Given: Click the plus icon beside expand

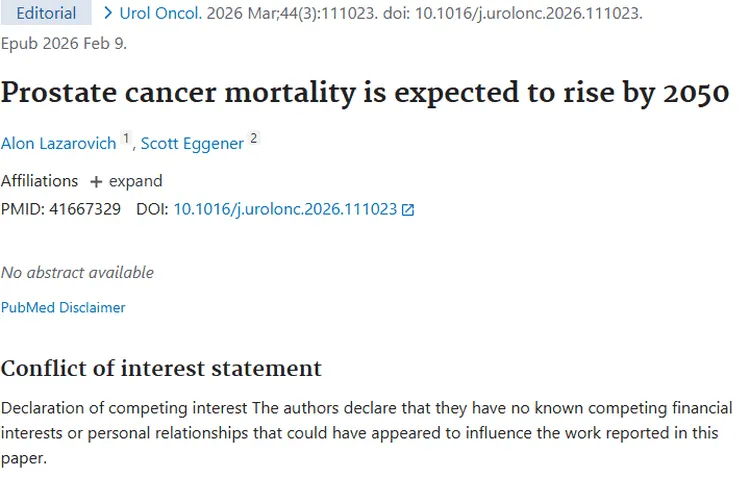Looking at the screenshot, I should point(96,182).
